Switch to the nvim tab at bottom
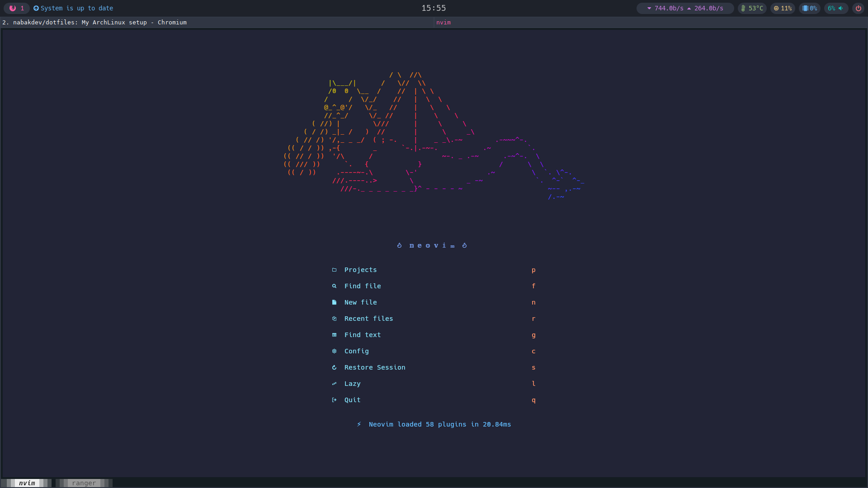The image size is (868, 488). [27, 483]
